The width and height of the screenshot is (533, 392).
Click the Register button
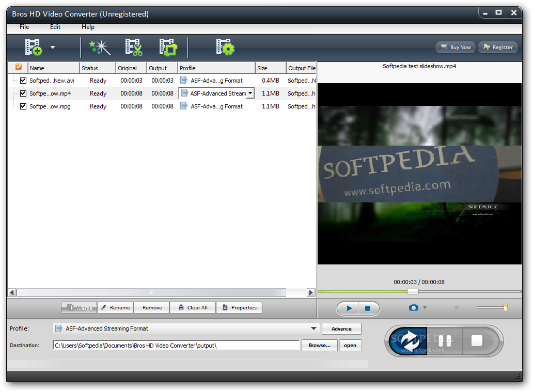pos(498,48)
